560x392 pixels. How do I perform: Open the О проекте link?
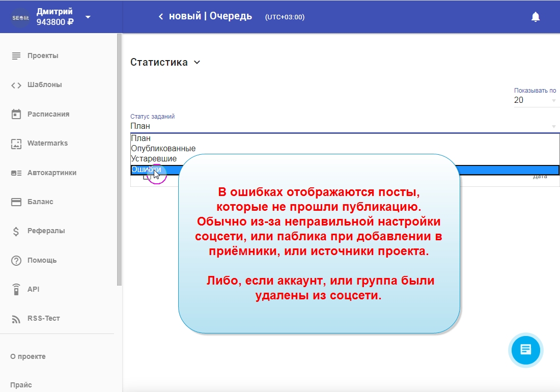pos(28,356)
